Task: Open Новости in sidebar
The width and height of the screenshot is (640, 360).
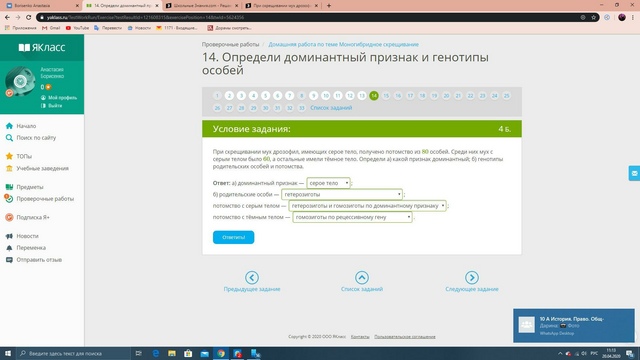Action: tap(27, 236)
